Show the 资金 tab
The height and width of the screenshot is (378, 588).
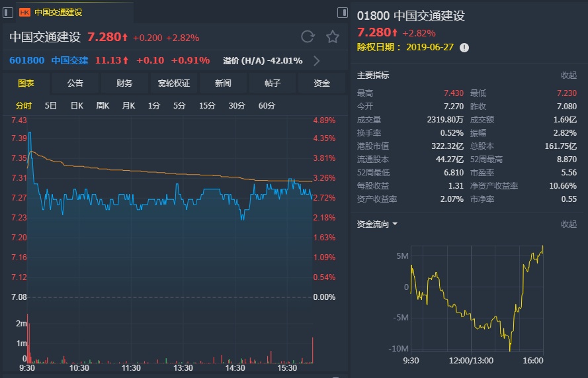(x=321, y=83)
